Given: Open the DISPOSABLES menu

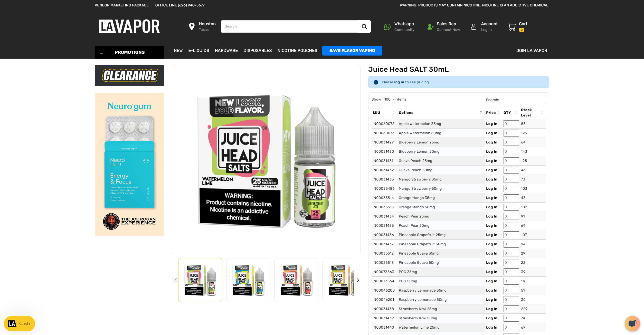Looking at the screenshot, I should coord(258,51).
